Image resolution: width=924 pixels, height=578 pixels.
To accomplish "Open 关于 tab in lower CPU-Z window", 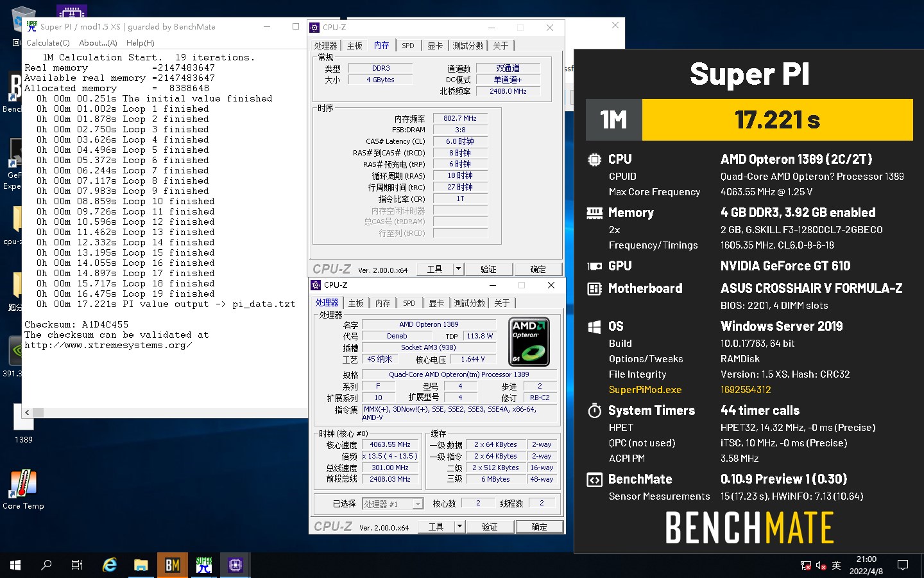I will click(502, 303).
